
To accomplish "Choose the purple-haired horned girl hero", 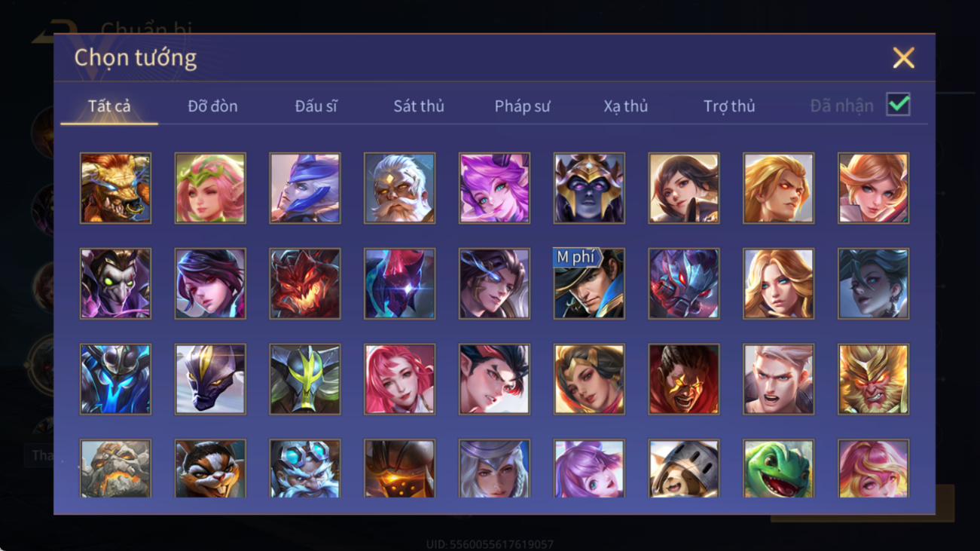I will pos(494,188).
